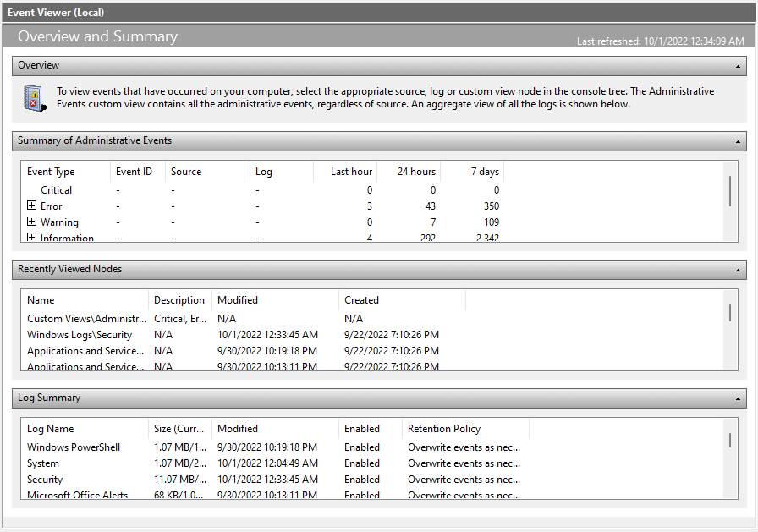Collapse the Overview section arrow
Screen dimensions: 758x532
(x=738, y=66)
